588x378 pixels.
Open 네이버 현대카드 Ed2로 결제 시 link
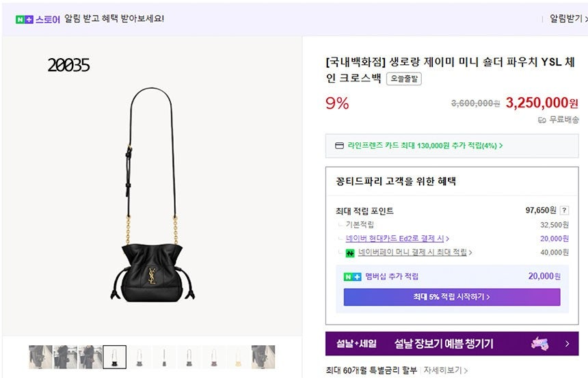[x=397, y=239]
